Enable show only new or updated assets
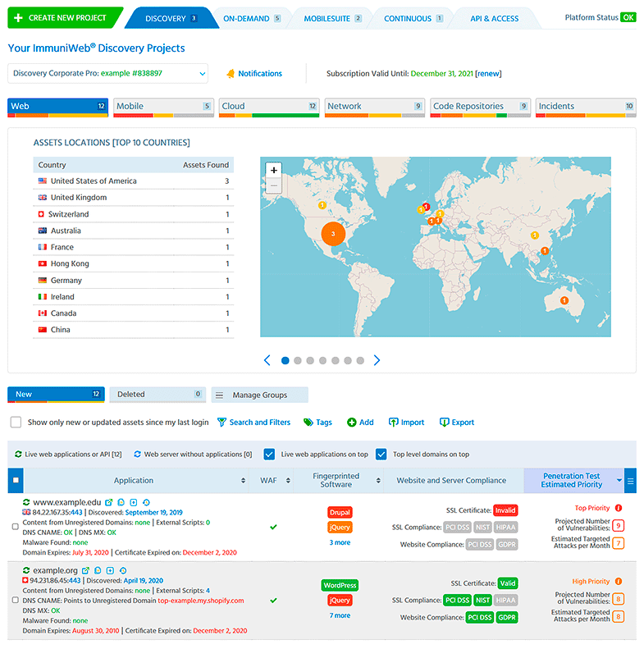Image resolution: width=644 pixels, height=649 pixels. [16, 423]
